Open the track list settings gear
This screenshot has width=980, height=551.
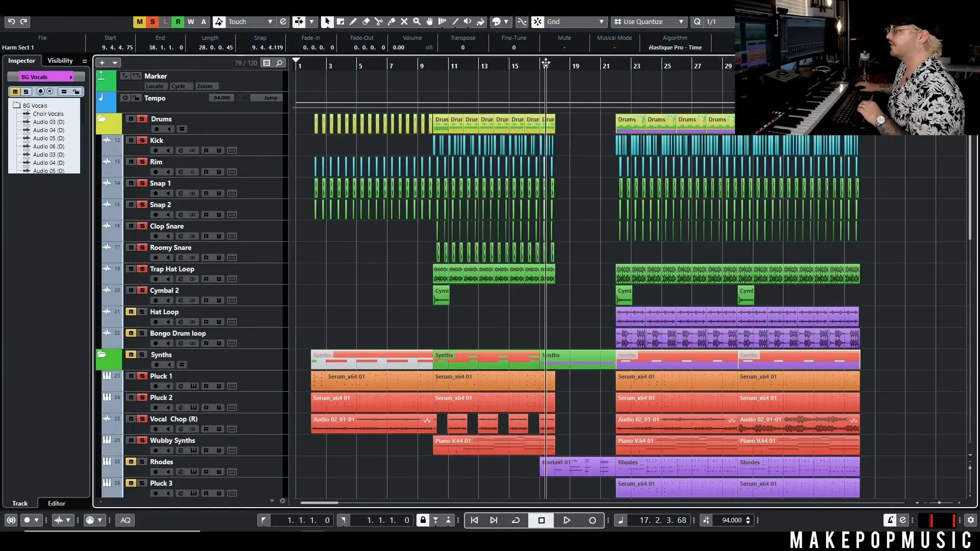click(283, 501)
